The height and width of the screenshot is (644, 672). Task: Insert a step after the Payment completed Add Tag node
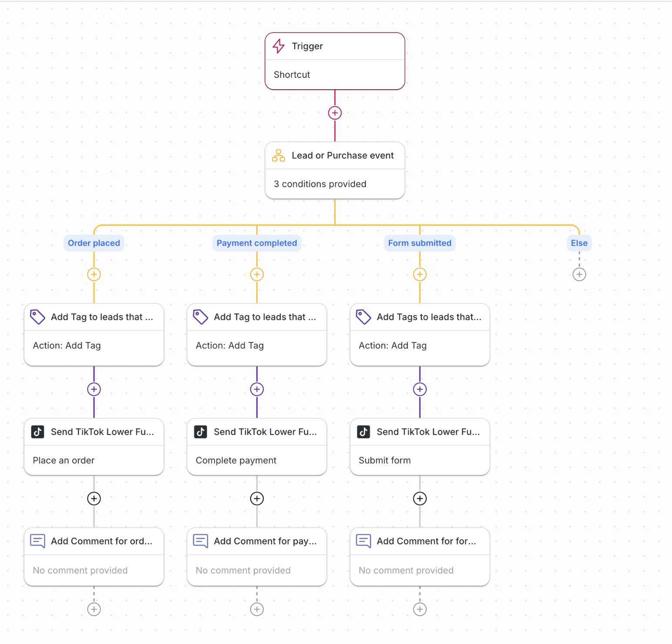(x=257, y=389)
